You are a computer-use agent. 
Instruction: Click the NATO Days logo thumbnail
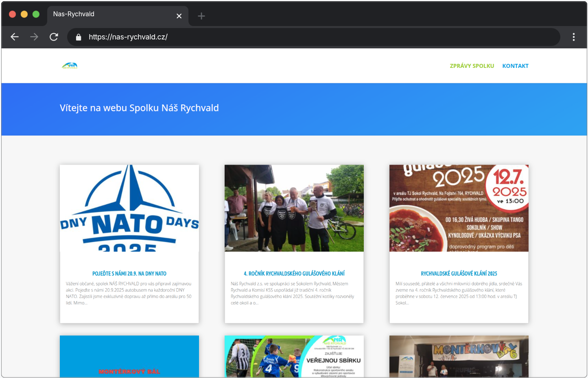(129, 208)
